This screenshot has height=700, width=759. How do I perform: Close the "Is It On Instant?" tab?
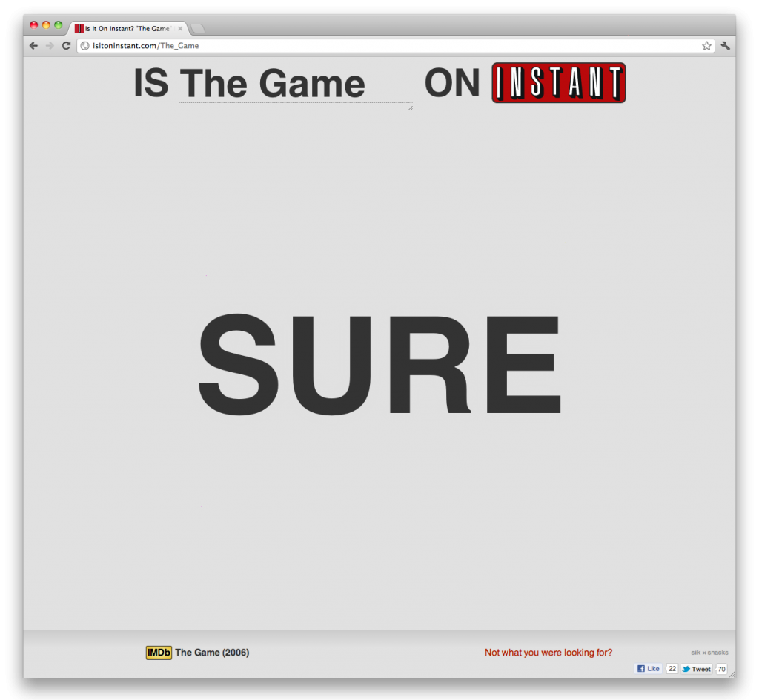pyautogui.click(x=180, y=28)
